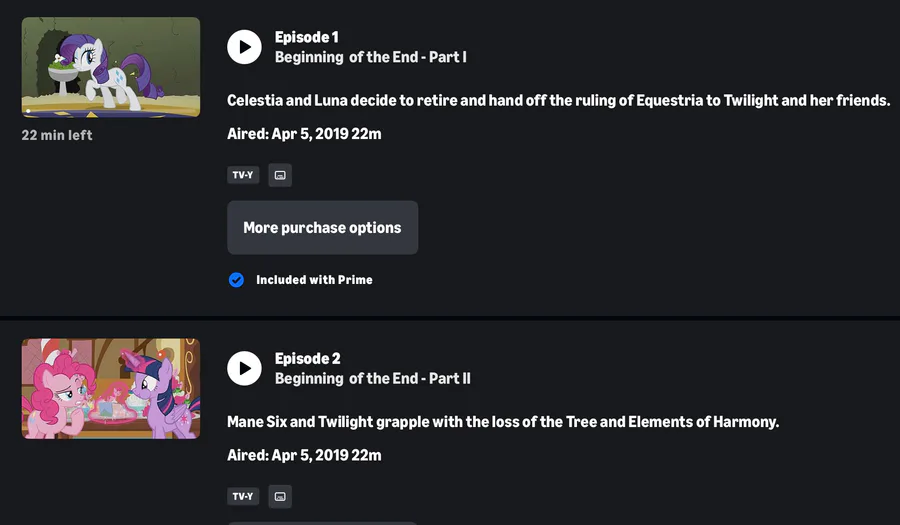The width and height of the screenshot is (900, 525).
Task: Click the Celestia and Luna episode description
Action: click(558, 100)
